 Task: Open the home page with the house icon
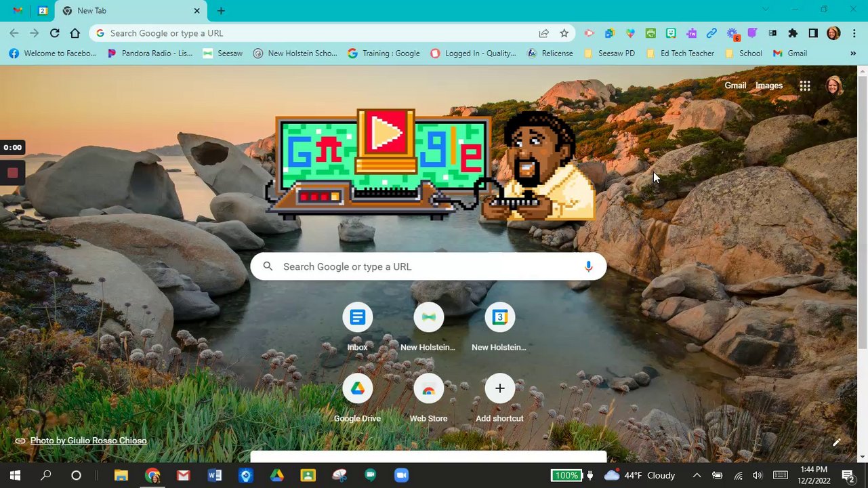75,33
